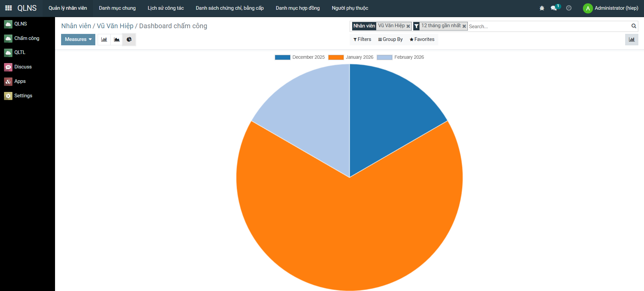Click the QLTL sidebar icon
The height and width of the screenshot is (291, 644).
[8, 53]
